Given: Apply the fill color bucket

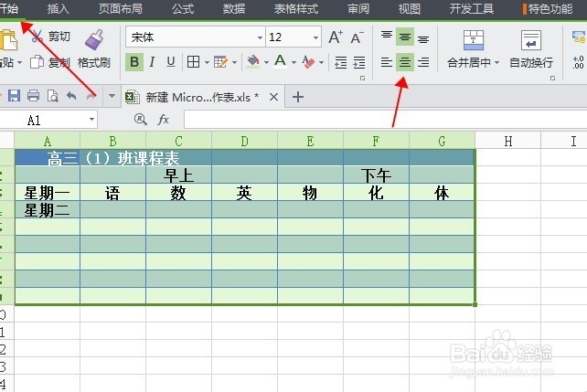Looking at the screenshot, I should 253,62.
